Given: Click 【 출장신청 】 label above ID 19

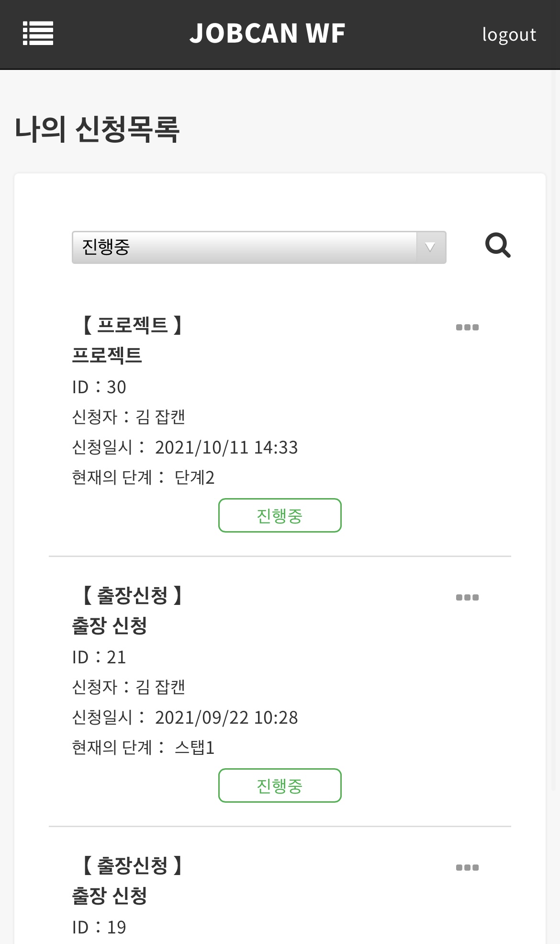Looking at the screenshot, I should 132,865.
